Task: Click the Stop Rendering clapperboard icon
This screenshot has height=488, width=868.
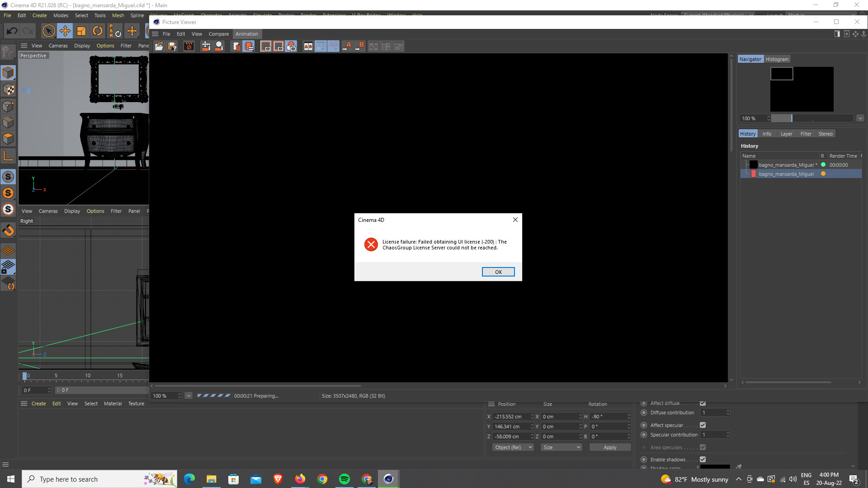Action: [189, 46]
